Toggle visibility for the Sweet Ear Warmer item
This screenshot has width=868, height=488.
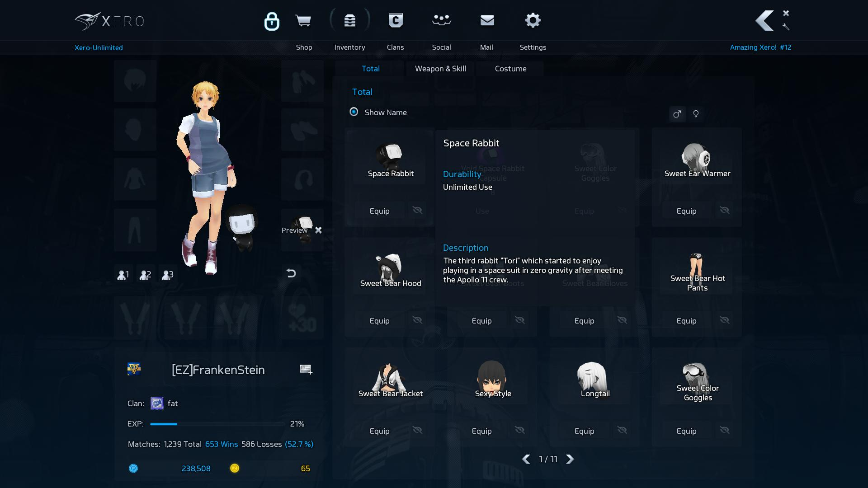(724, 211)
